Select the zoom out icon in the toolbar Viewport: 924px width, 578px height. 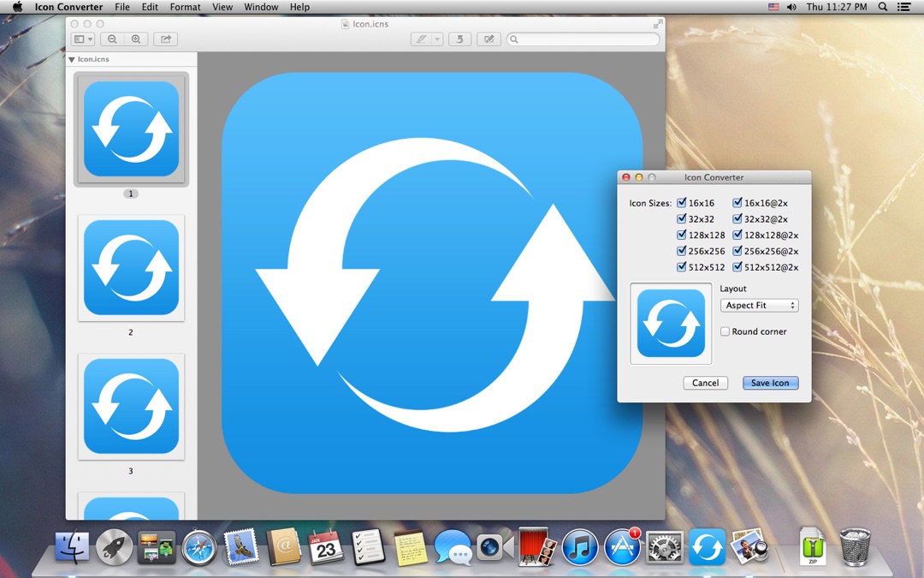111,39
